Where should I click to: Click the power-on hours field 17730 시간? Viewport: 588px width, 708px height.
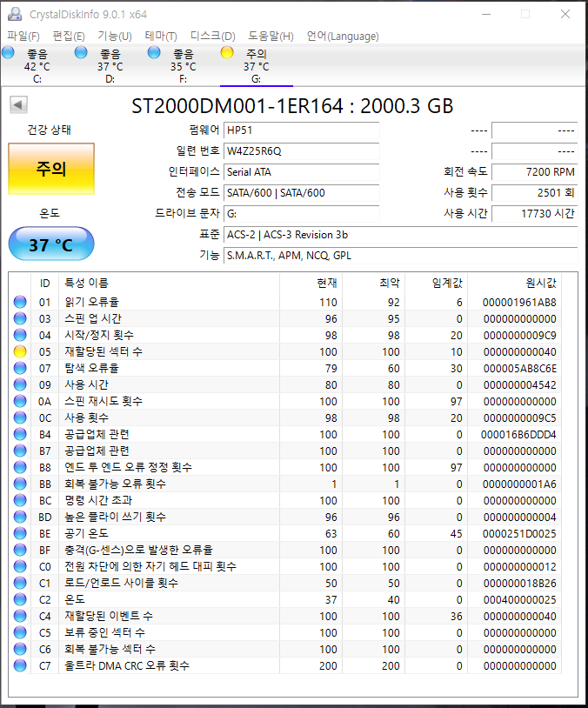click(535, 214)
